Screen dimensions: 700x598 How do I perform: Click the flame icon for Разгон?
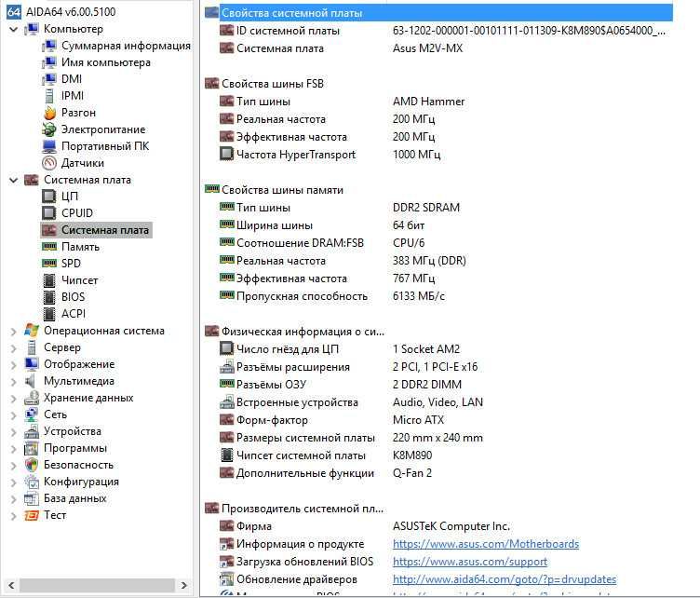(x=49, y=113)
